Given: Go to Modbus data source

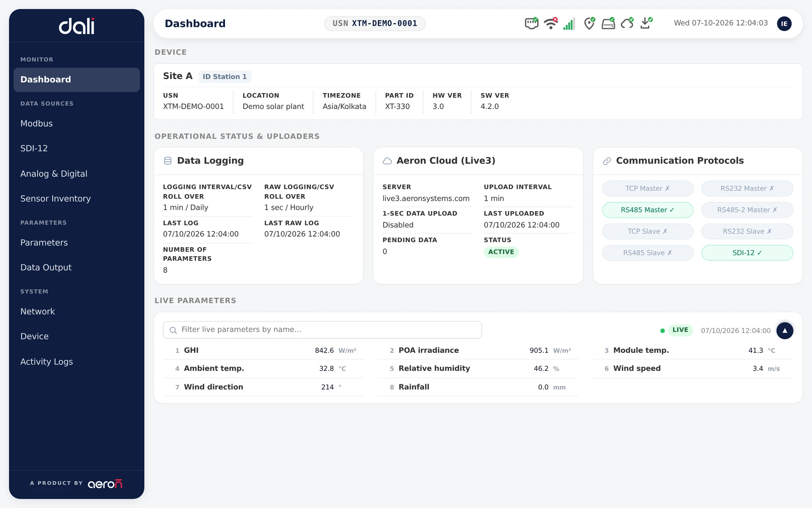Looking at the screenshot, I should point(77,124).
